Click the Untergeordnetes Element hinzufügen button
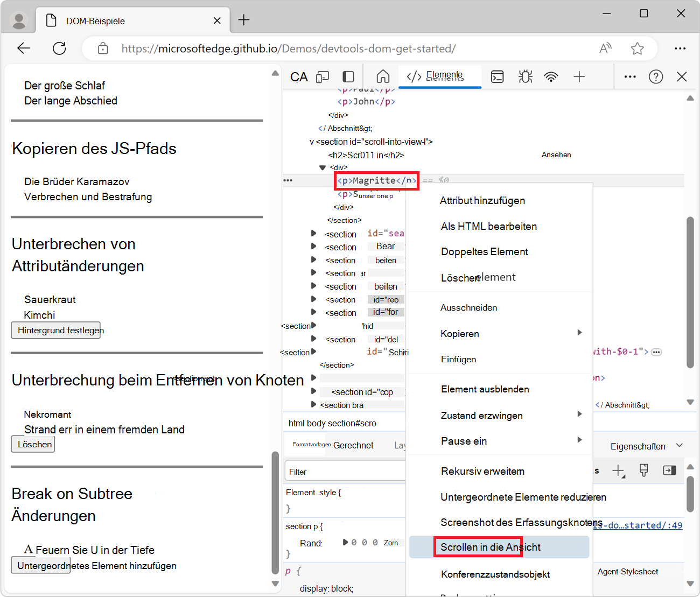This screenshot has height=597, width=700. [41, 565]
